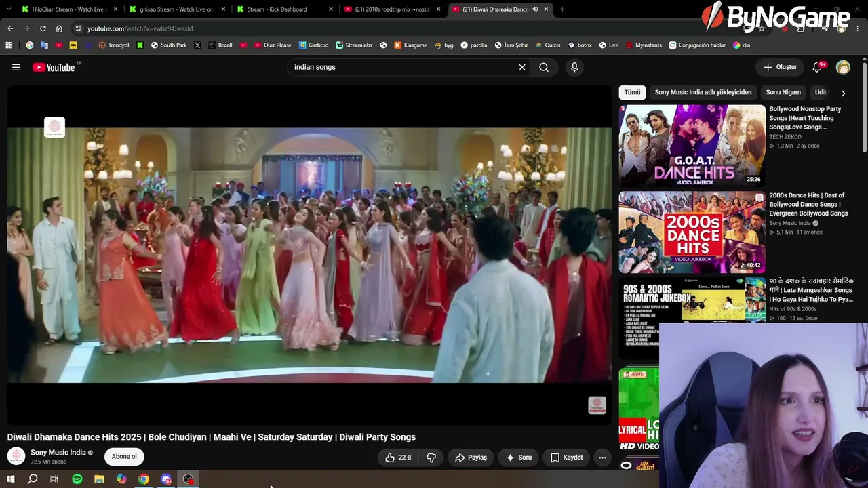Open the Trendyol bookmark
Viewport: 868px width, 488px height.
pos(114,45)
